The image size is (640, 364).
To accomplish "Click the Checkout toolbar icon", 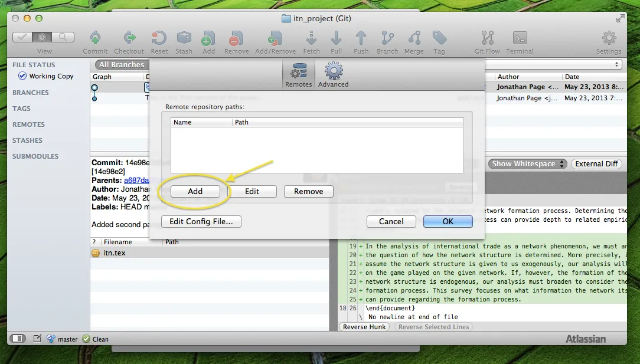I will coord(129,39).
